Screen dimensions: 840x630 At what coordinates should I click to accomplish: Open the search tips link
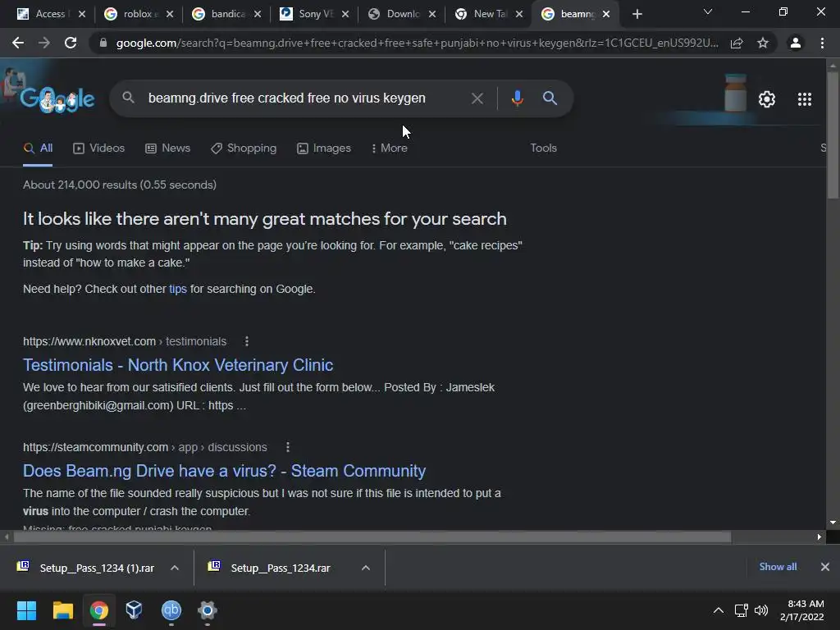coord(178,289)
